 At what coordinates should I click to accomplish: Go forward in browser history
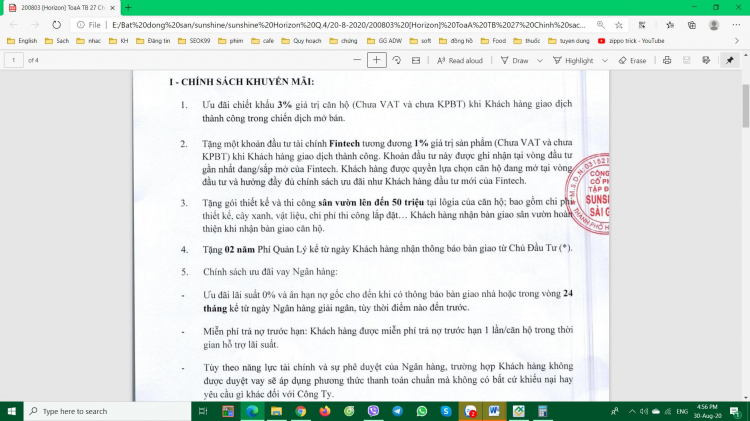35,25
